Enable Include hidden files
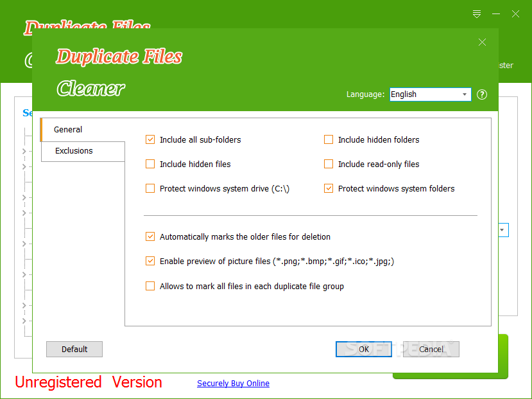 point(150,164)
